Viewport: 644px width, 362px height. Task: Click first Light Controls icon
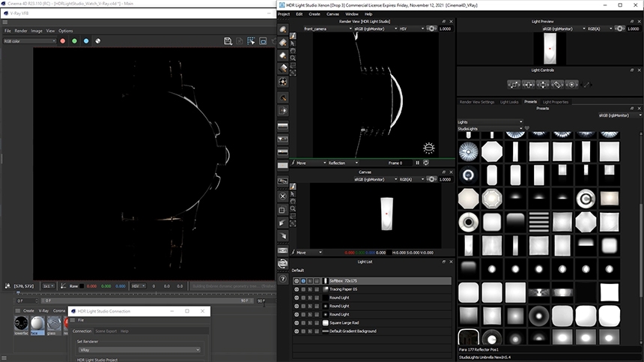(514, 85)
